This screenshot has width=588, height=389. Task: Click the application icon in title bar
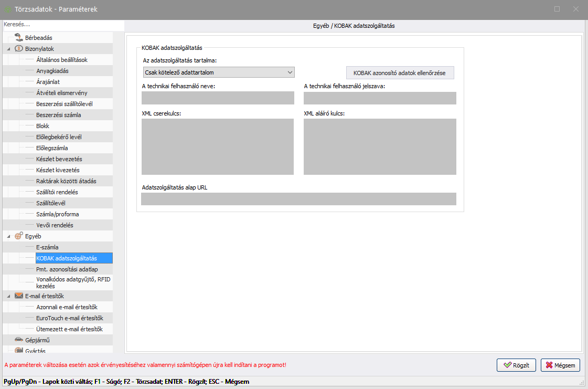[x=8, y=9]
